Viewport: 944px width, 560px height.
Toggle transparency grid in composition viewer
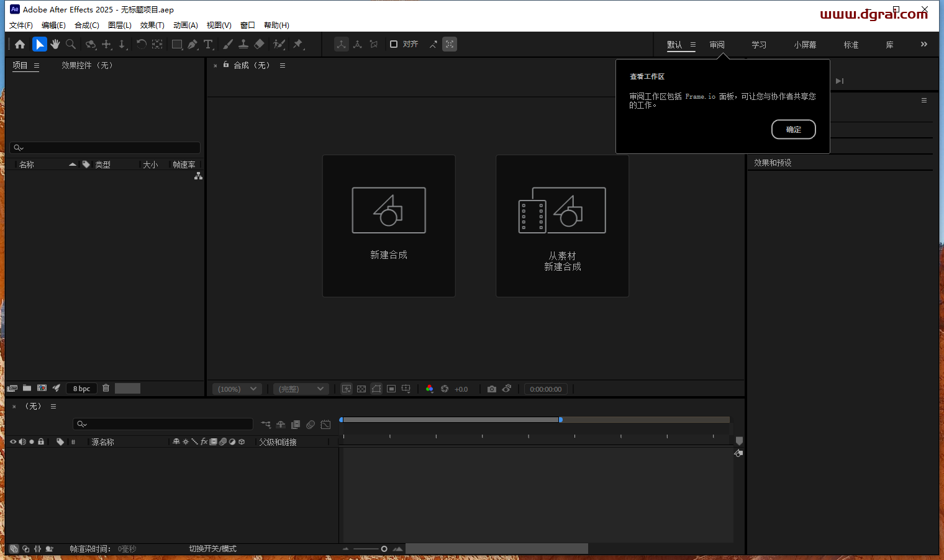click(361, 389)
